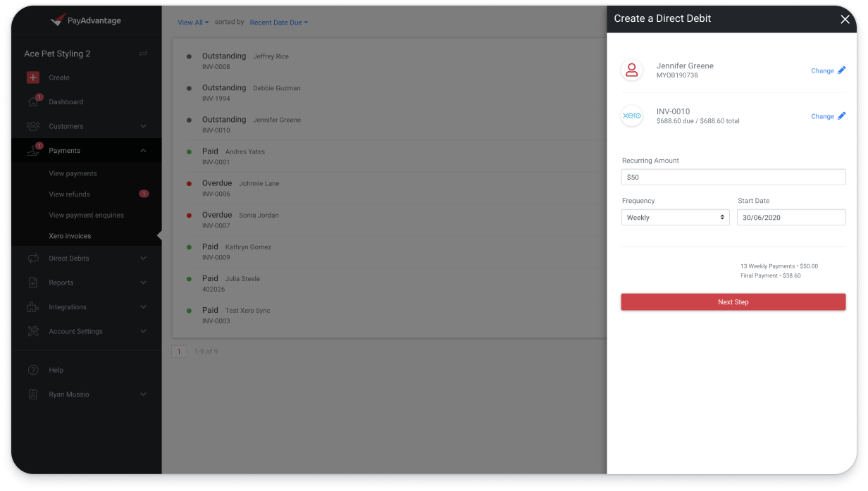Click the Recurring Amount input field

[733, 178]
